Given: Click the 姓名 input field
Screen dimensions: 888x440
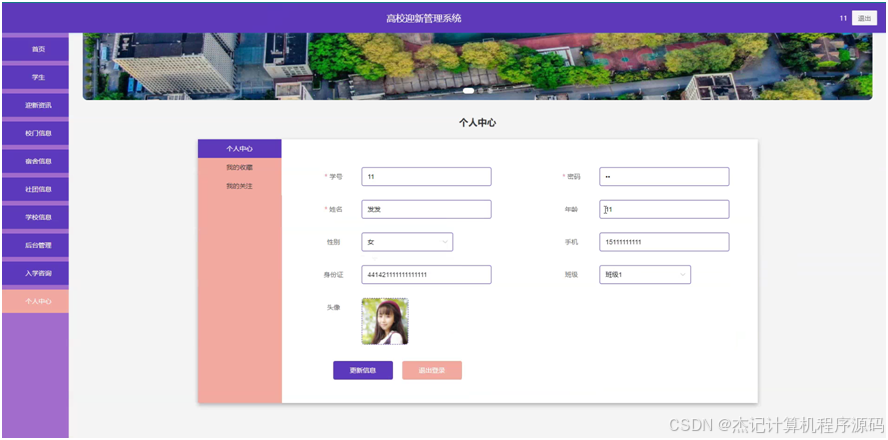Looking at the screenshot, I should pyautogui.click(x=426, y=210).
